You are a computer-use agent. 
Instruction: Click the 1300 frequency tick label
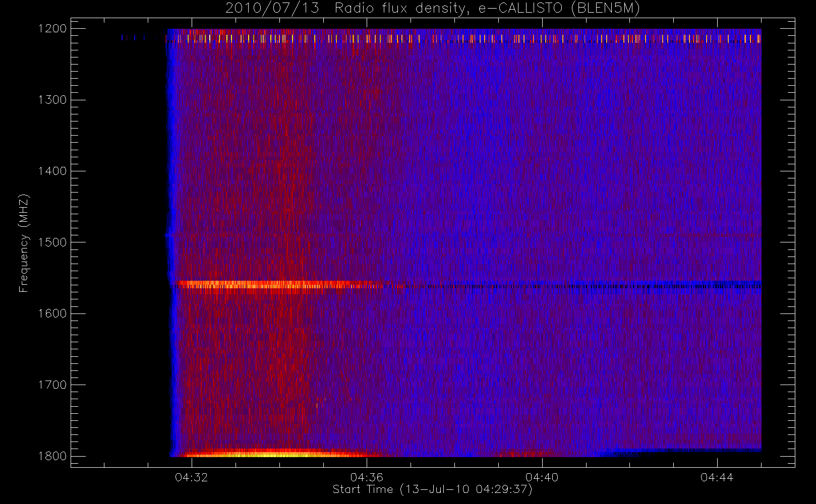(52, 100)
